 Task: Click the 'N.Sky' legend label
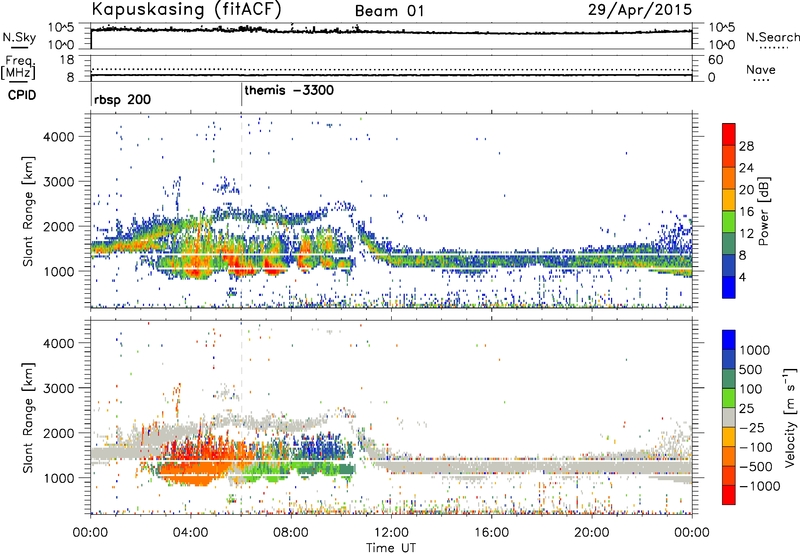point(19,37)
